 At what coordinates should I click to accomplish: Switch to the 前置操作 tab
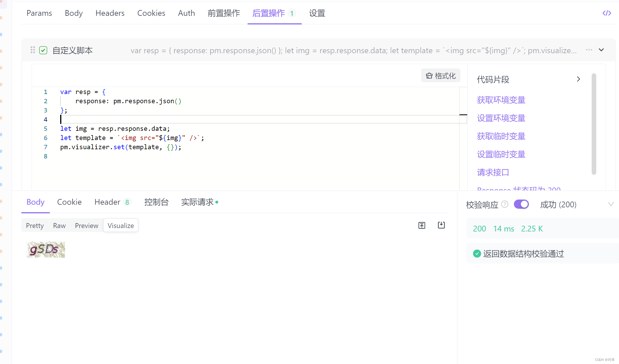pyautogui.click(x=223, y=13)
